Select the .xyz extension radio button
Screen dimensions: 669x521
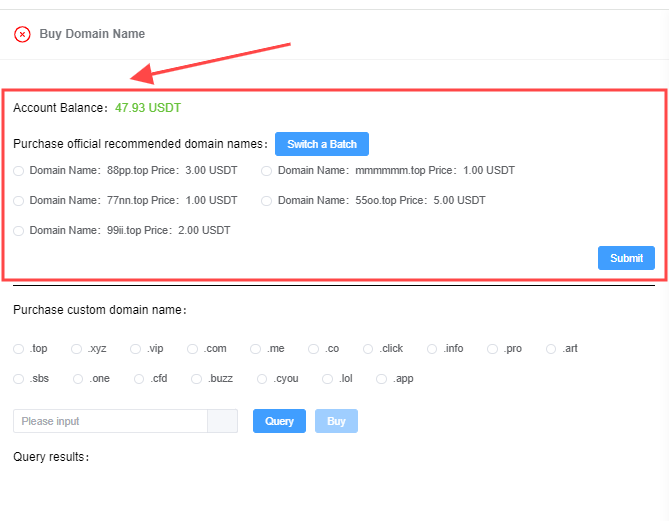click(76, 349)
